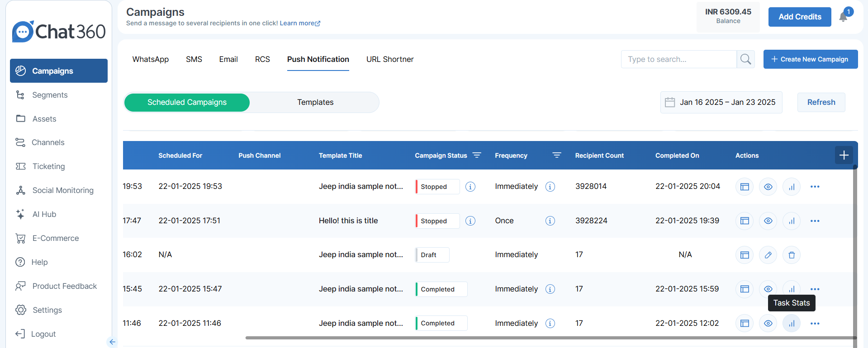Click info icon beside 17:47 Stopped status
The image size is (868, 348).
[x=470, y=221]
